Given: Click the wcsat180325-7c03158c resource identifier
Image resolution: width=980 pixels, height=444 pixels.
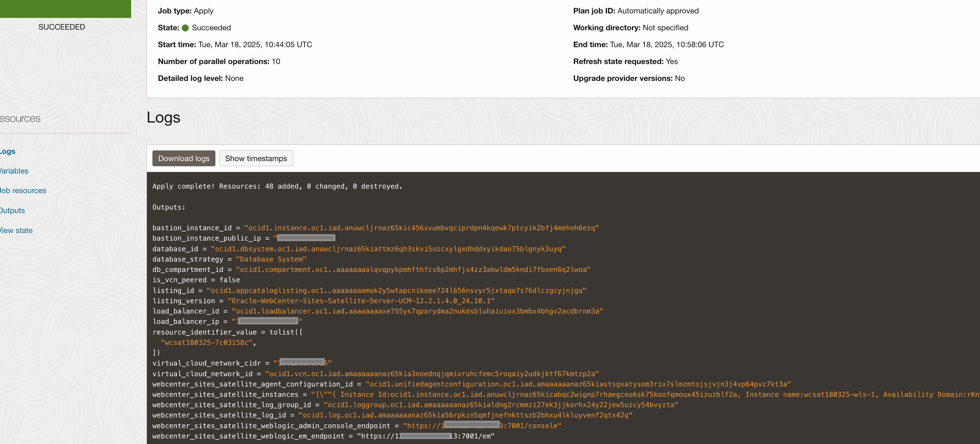Looking at the screenshot, I should pyautogui.click(x=206, y=342).
